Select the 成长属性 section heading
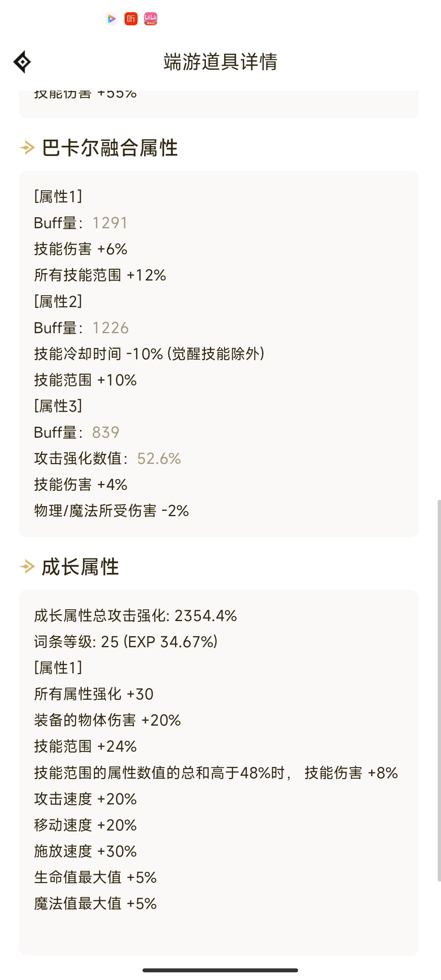Screen dimensions: 441x980 [80, 567]
